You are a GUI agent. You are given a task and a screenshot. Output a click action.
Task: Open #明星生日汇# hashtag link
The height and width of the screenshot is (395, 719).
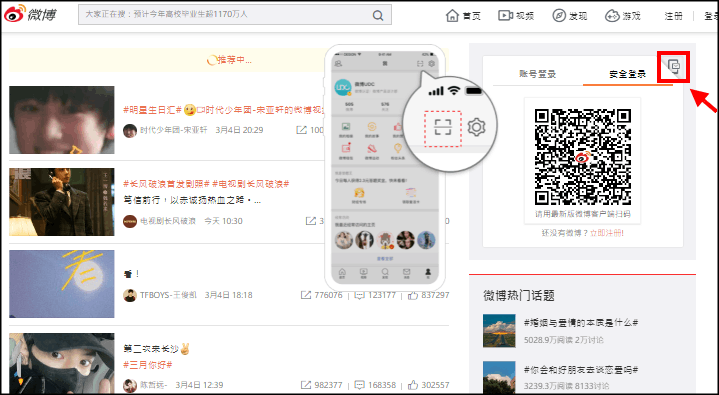tap(153, 110)
